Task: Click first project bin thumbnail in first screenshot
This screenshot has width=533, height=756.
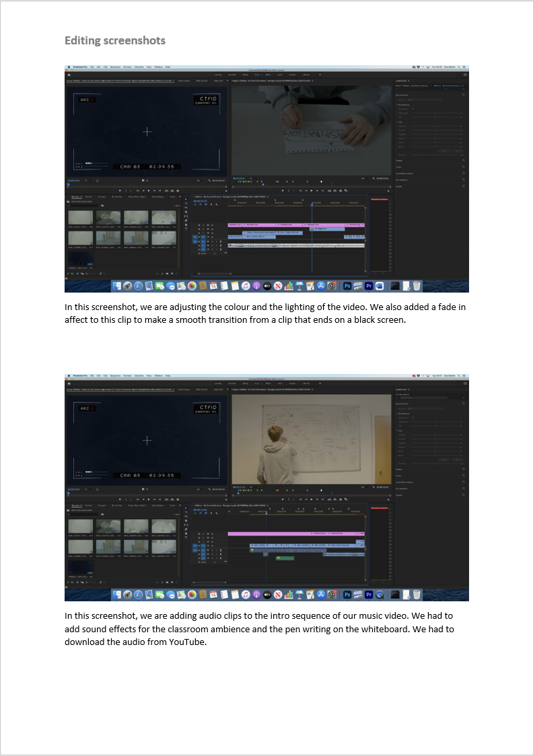Action: (81, 217)
